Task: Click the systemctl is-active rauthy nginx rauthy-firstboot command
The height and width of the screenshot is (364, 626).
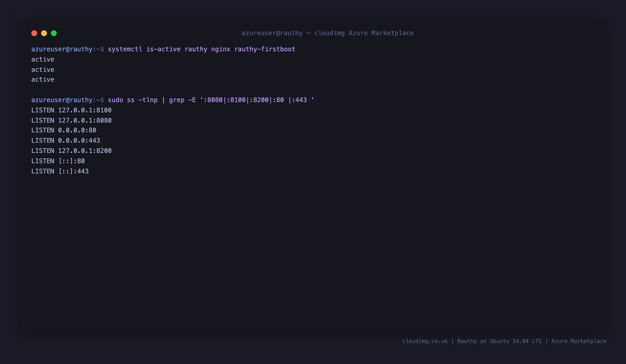Action: coord(201,49)
